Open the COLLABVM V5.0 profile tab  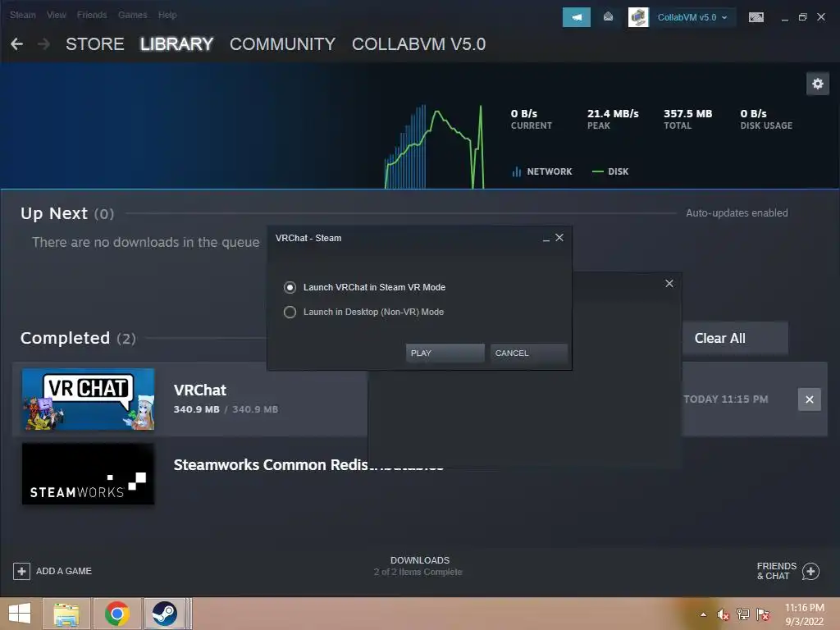click(418, 44)
